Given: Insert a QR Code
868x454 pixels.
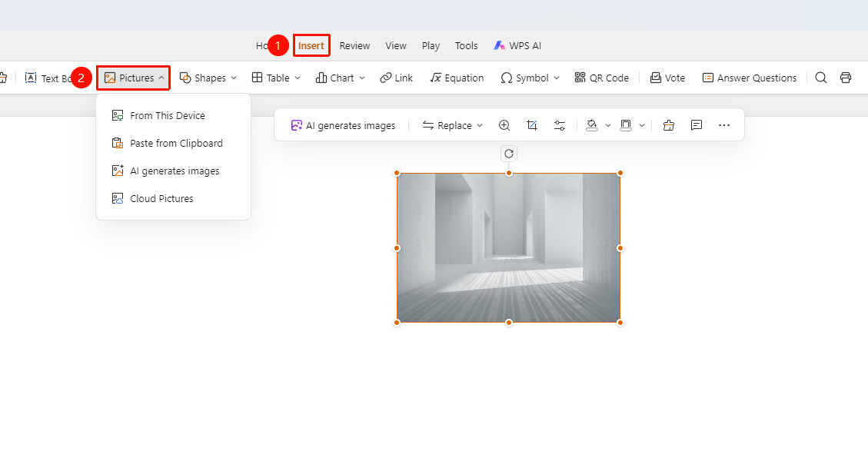Looking at the screenshot, I should pos(602,78).
